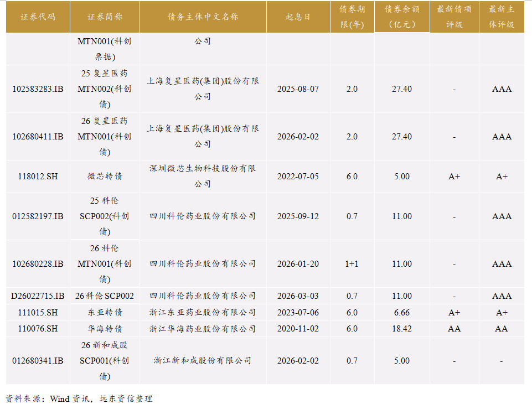Click the date 2026-03-03

coord(298,296)
